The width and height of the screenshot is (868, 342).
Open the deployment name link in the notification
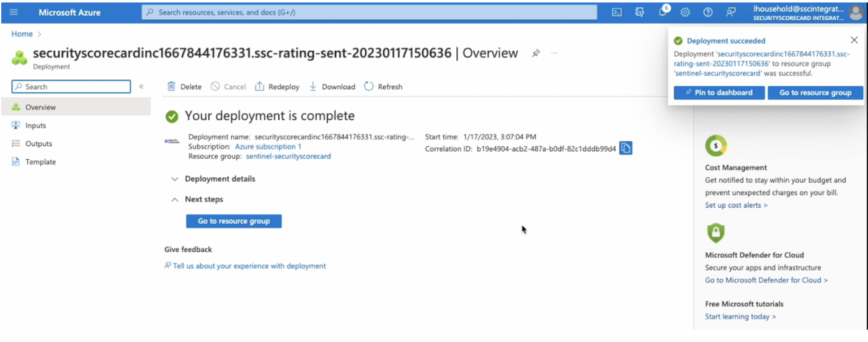pyautogui.click(x=762, y=59)
